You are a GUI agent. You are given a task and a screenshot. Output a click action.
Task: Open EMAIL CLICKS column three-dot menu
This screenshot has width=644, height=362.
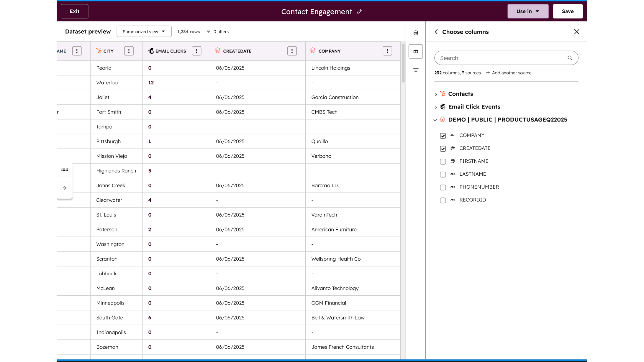(x=196, y=51)
